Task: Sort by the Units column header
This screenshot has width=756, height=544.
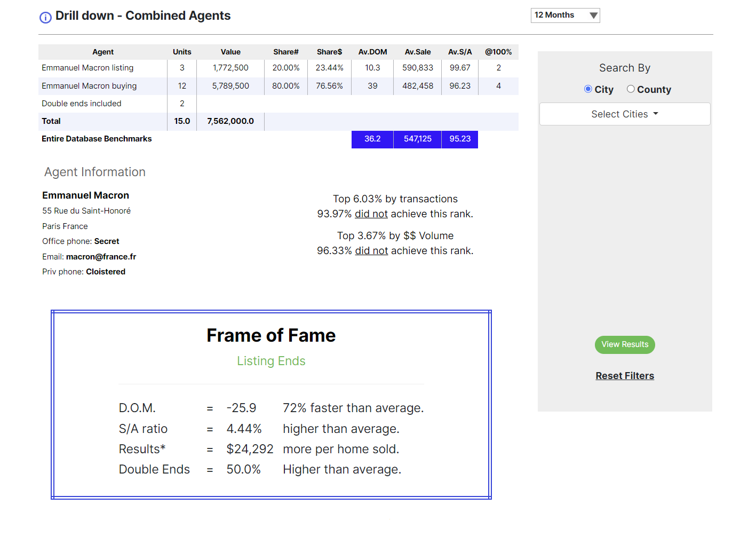Action: pos(182,52)
